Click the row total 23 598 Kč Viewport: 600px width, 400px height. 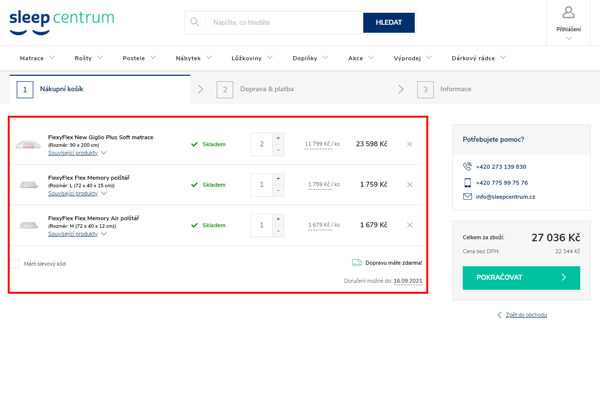[x=371, y=144]
